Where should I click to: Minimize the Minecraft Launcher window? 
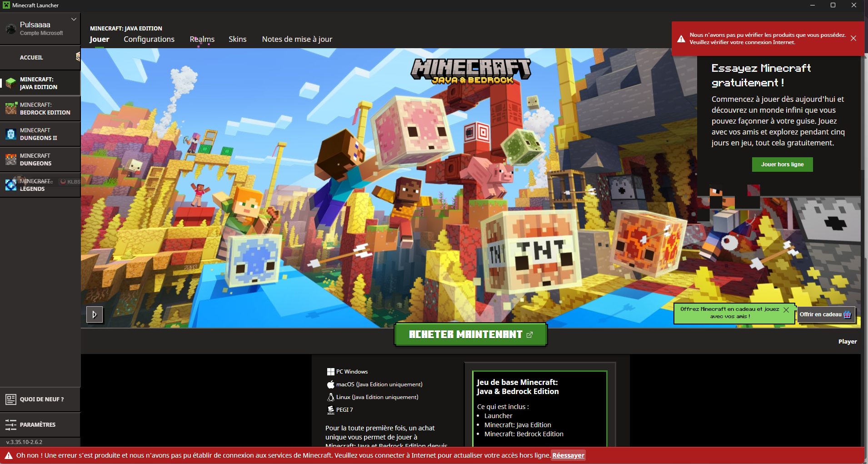(813, 5)
